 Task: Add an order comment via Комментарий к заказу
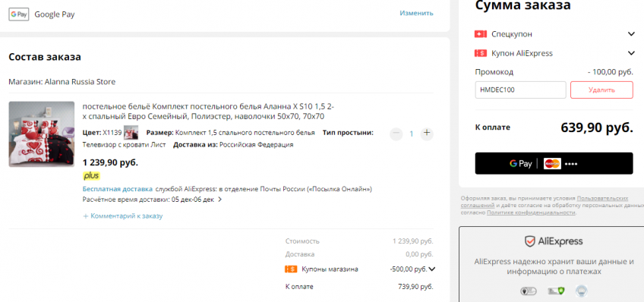[x=123, y=215]
